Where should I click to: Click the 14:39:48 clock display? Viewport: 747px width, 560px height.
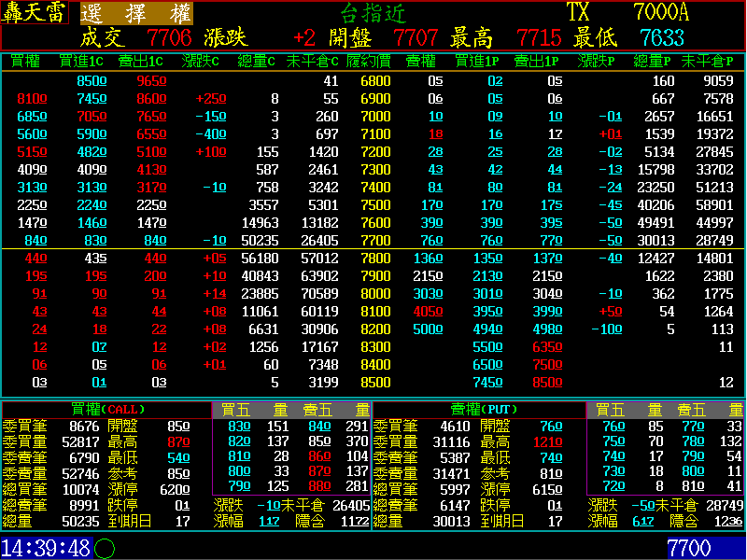pos(47,549)
